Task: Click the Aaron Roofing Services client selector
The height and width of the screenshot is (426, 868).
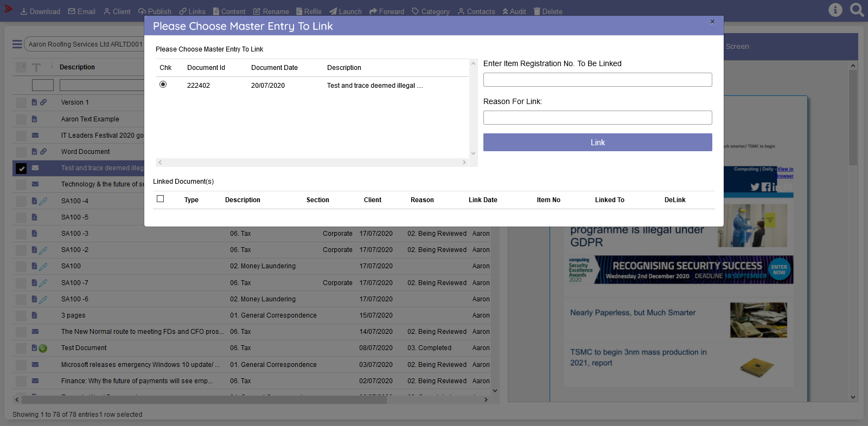Action: pyautogui.click(x=85, y=44)
